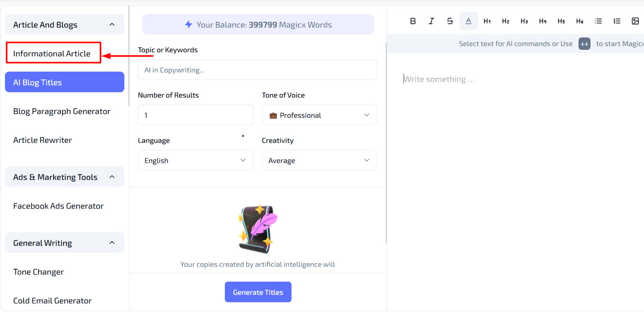Toggle strikethrough formatting
The height and width of the screenshot is (313, 644).
pos(450,21)
